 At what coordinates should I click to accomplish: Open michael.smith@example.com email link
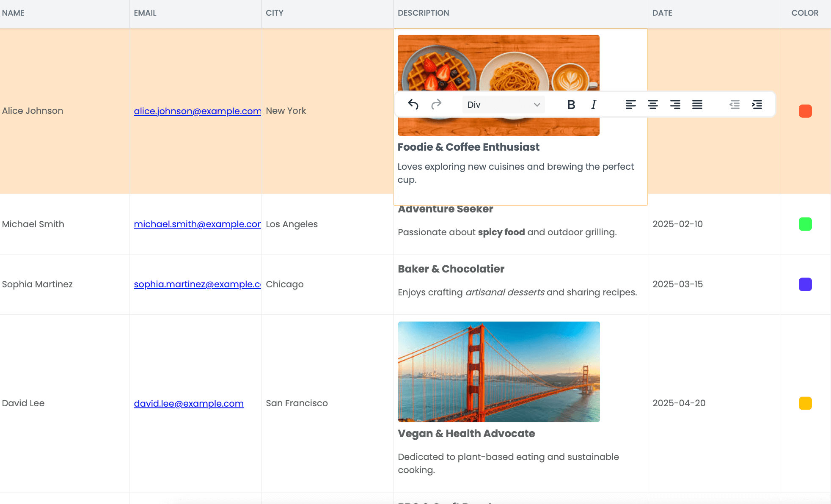click(x=198, y=224)
